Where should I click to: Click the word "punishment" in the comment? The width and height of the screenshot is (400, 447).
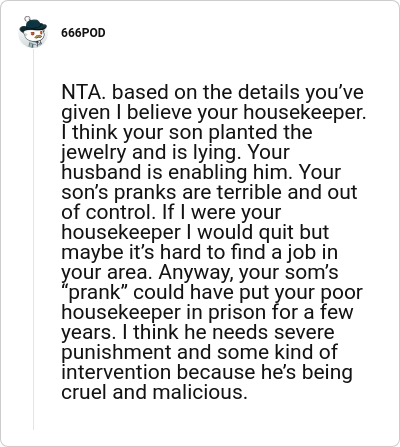click(116, 353)
